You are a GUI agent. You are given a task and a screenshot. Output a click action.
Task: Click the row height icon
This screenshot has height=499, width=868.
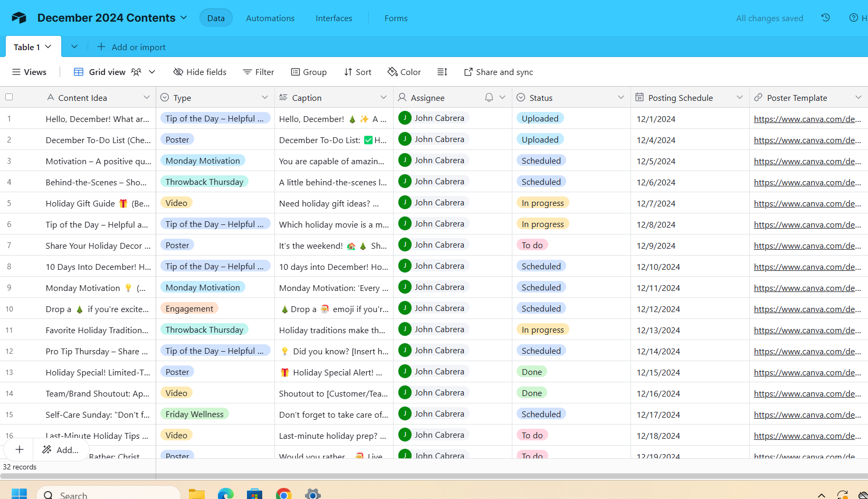[442, 72]
